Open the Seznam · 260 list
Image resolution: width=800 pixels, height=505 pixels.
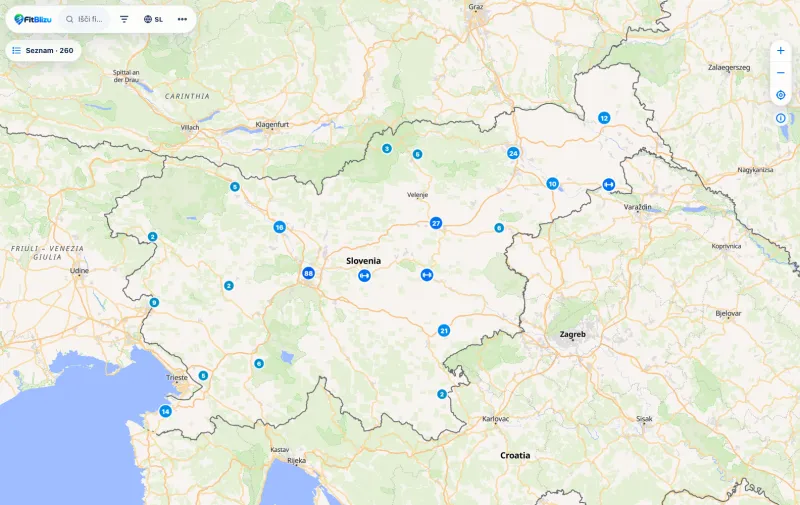point(43,50)
